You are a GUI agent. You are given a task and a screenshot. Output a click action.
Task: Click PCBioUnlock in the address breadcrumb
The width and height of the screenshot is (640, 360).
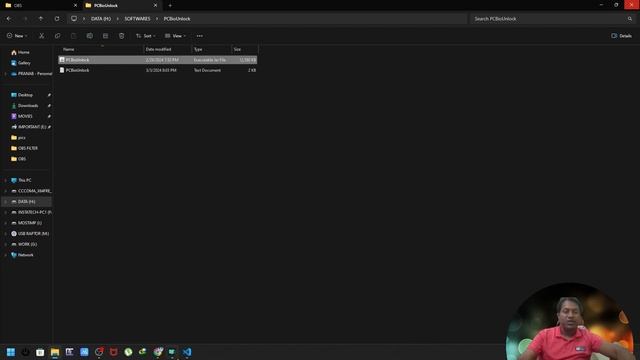click(x=177, y=19)
